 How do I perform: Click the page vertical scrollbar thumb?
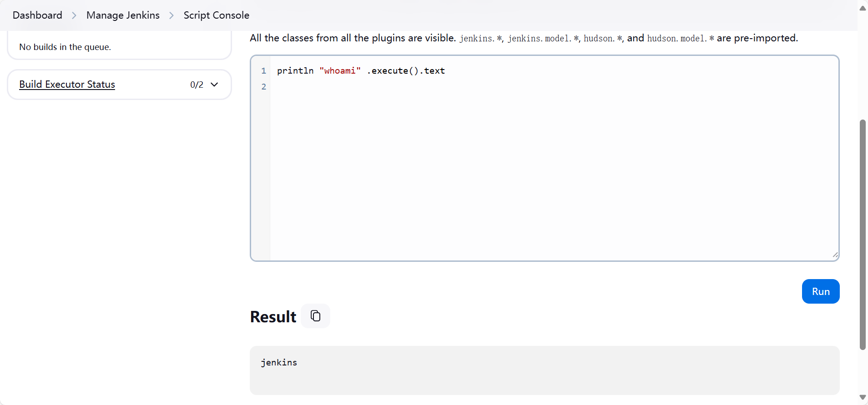(863, 235)
